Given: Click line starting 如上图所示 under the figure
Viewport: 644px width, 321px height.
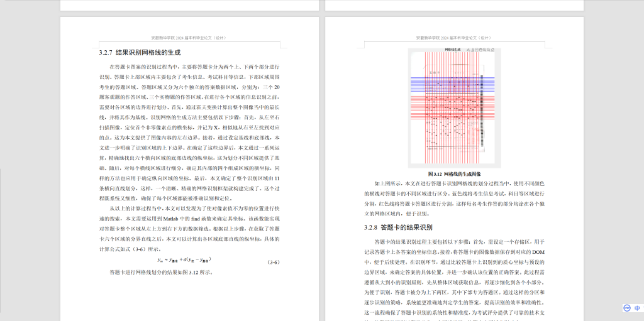Looking at the screenshot, I should (460, 183).
